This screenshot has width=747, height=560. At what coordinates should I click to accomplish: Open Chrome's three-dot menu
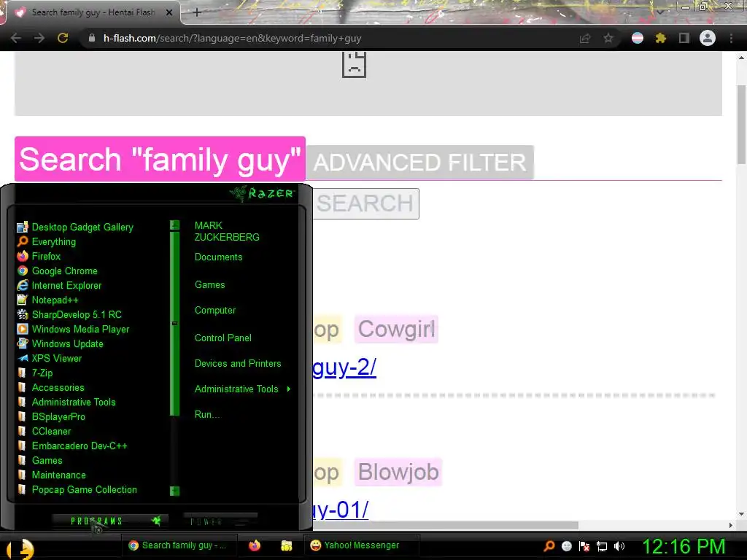731,38
